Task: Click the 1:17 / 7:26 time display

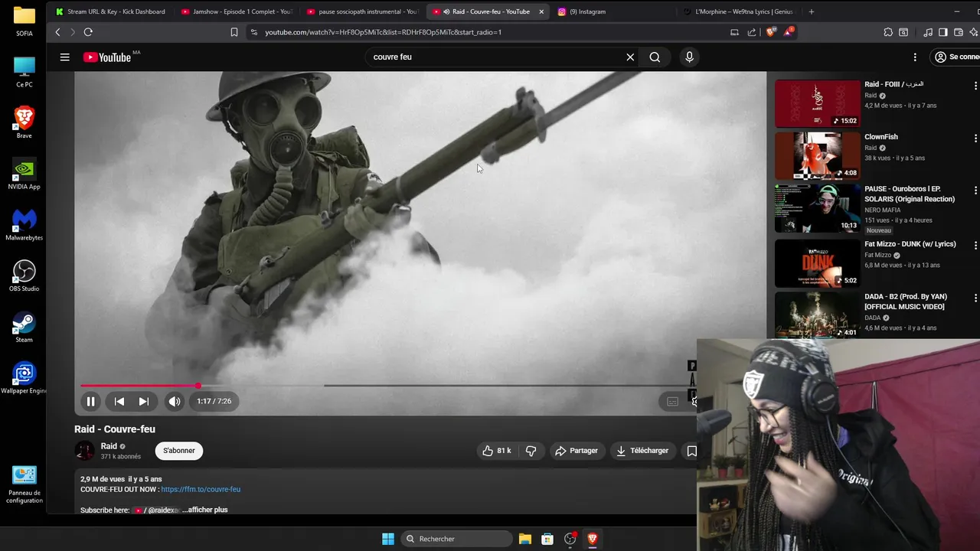Action: pyautogui.click(x=214, y=401)
